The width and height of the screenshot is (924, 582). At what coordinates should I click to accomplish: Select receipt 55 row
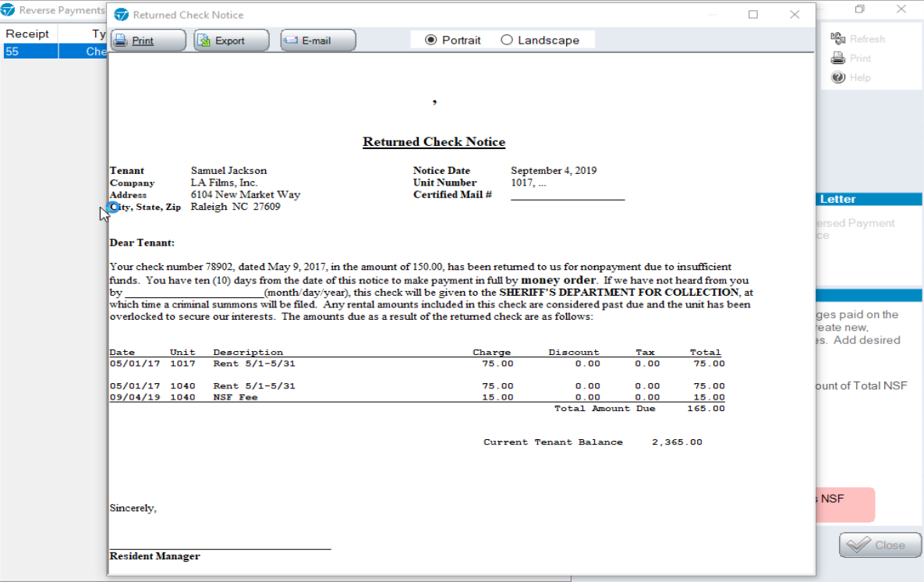point(54,51)
